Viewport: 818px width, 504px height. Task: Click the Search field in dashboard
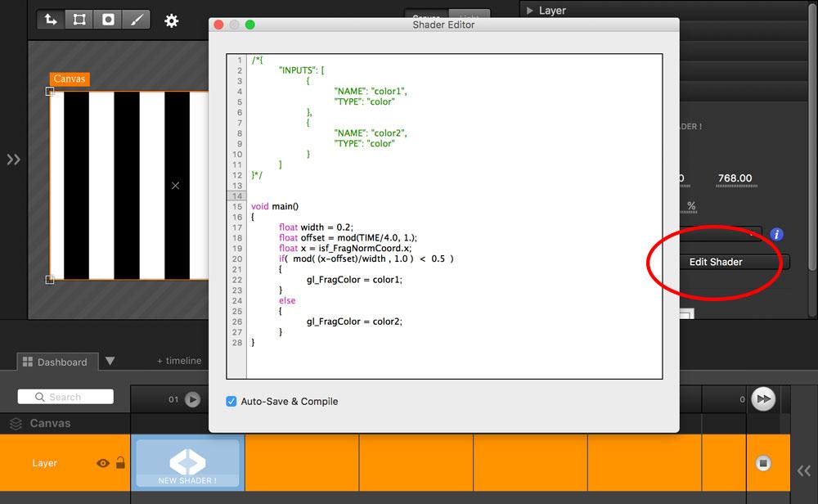coord(65,397)
